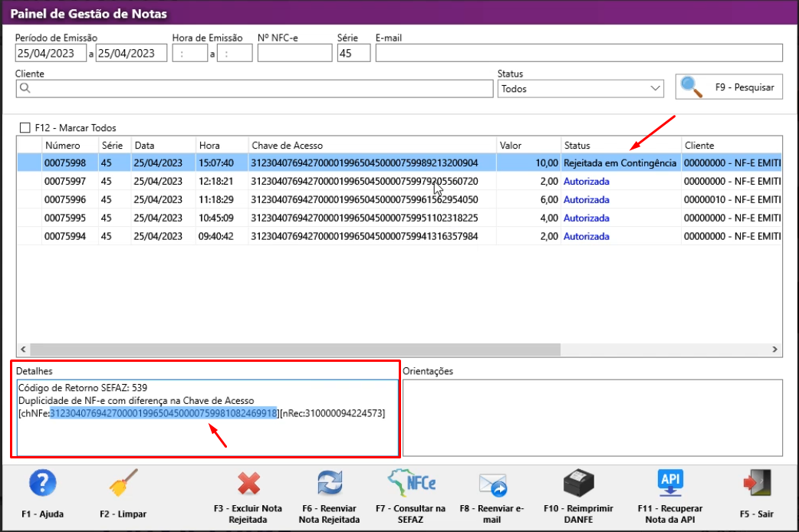Click Autorizada status of nota 00075996
The image size is (799, 532).
point(587,200)
